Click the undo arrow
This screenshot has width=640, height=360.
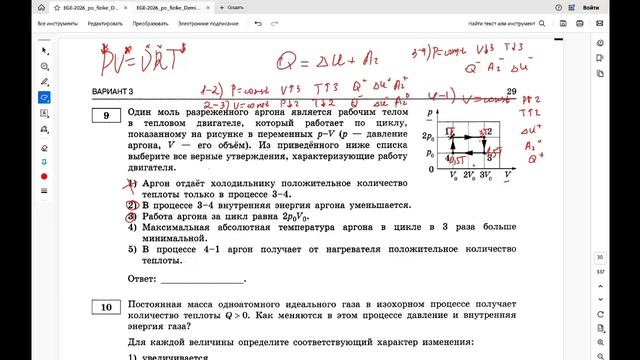pyautogui.click(x=258, y=24)
